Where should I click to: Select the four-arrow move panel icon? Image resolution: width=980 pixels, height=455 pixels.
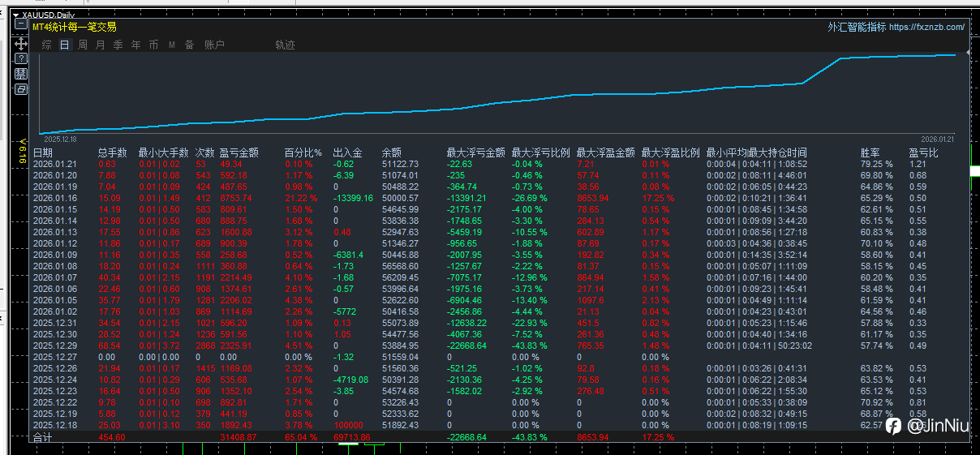coord(21,42)
